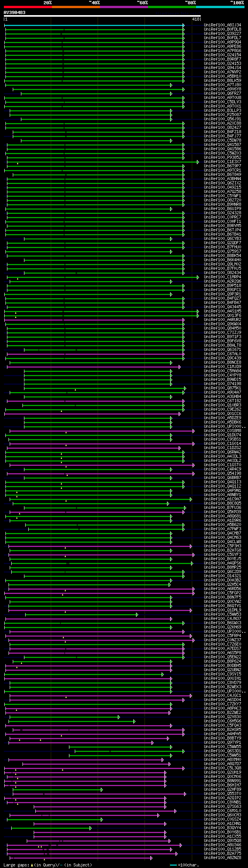The height and width of the screenshot is (868, 248).
Task: Select UniRef100_Q41587 hit
Action: coord(222,144)
